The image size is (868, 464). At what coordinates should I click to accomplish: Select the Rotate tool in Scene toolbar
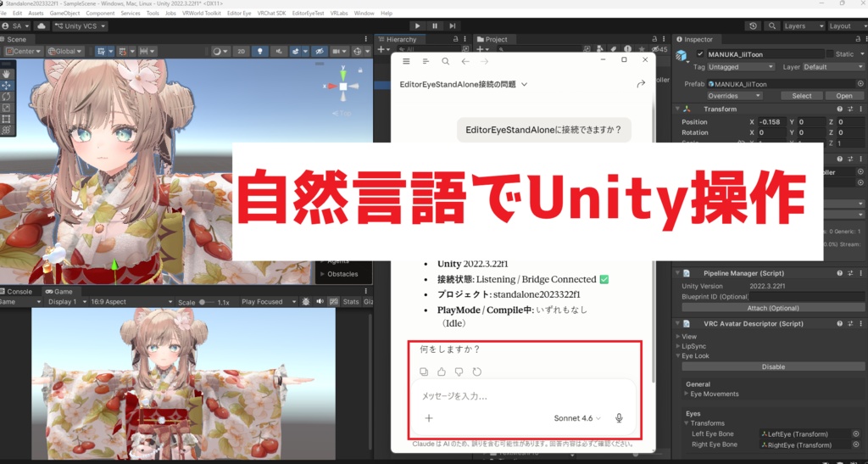point(7,97)
